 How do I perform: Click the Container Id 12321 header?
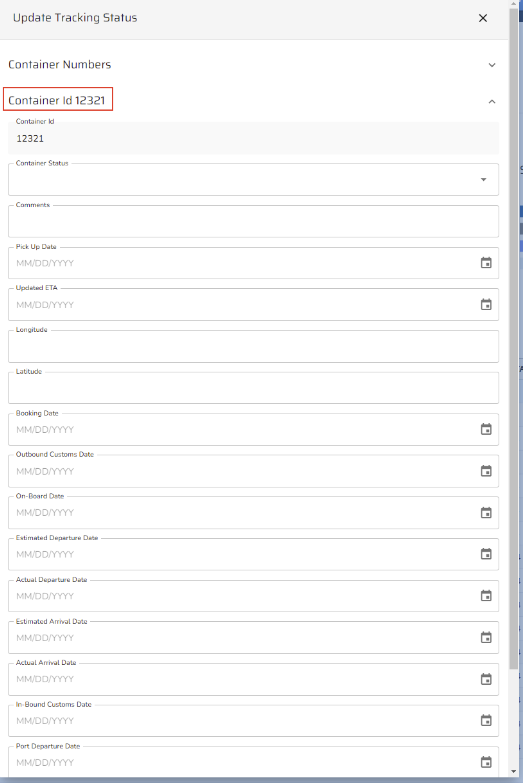57,100
